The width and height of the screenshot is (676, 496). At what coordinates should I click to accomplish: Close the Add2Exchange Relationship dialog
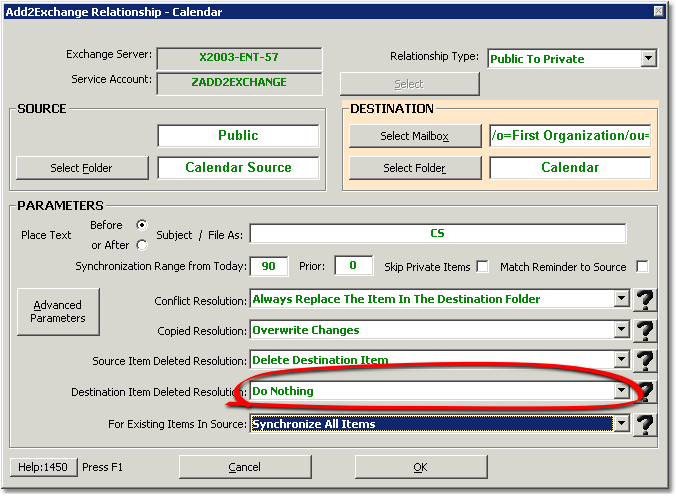[x=659, y=11]
